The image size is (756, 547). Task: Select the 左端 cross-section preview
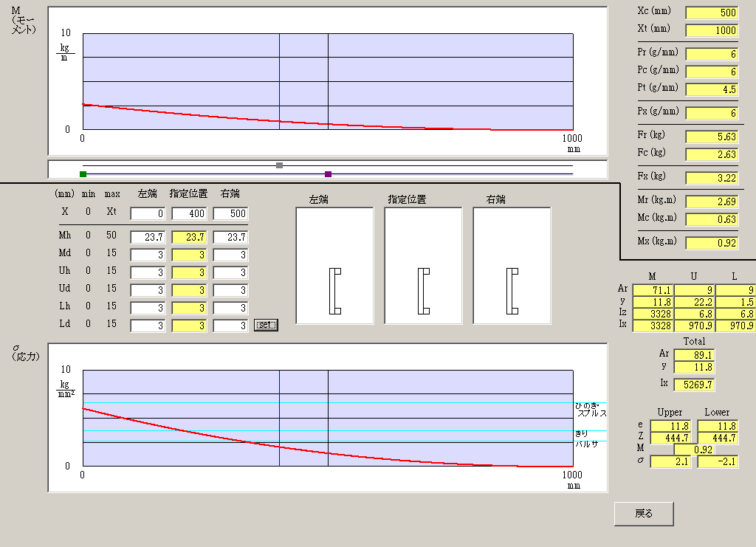[334, 266]
